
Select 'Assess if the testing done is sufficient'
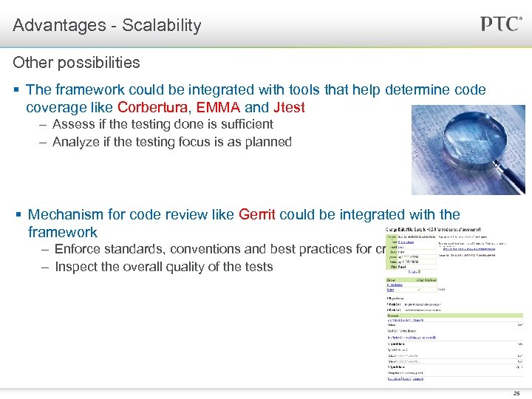[163, 124]
